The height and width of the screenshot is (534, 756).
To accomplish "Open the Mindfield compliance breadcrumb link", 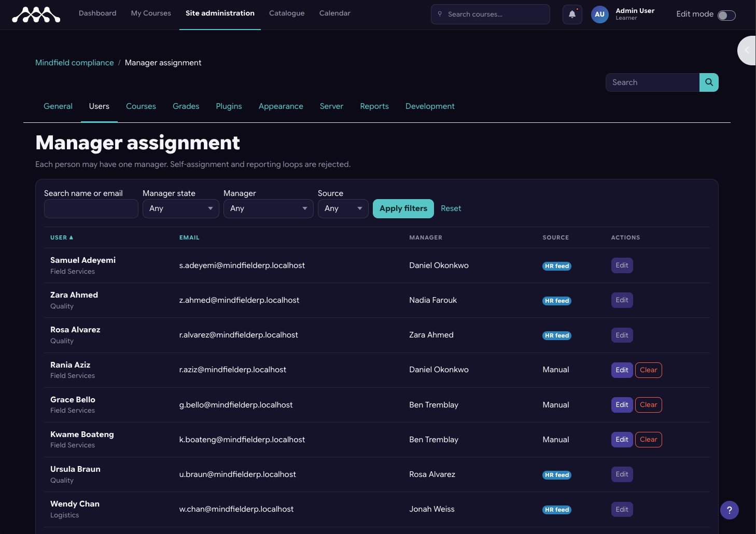I will click(x=75, y=63).
